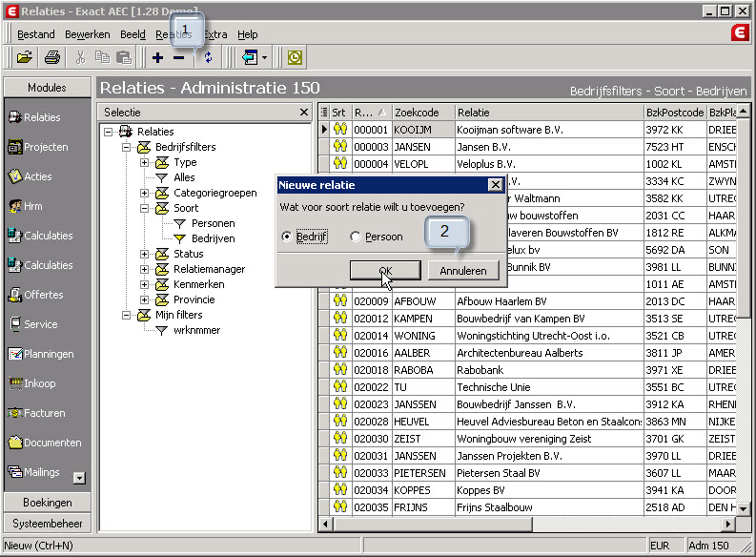Open the Facturen module

36,413
